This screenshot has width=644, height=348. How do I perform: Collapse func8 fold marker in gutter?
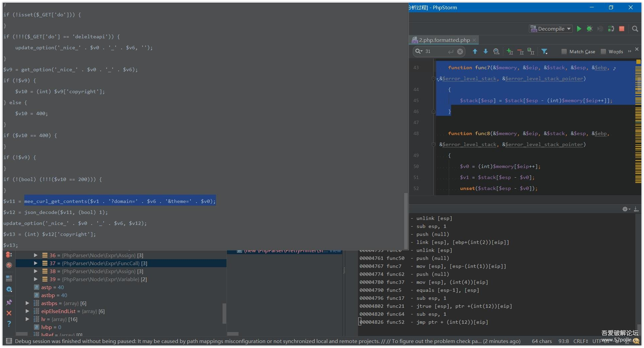[433, 145]
